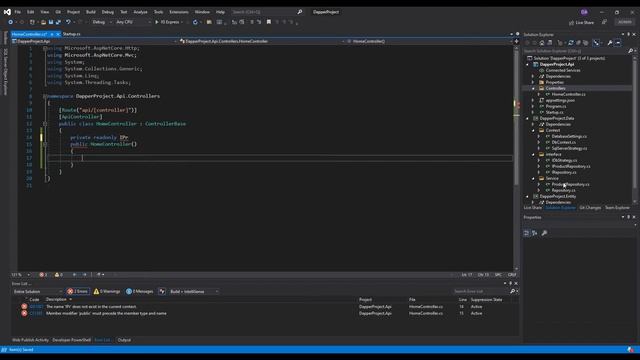
Task: Click the search magnifier in the title bar
Action: 300,12
